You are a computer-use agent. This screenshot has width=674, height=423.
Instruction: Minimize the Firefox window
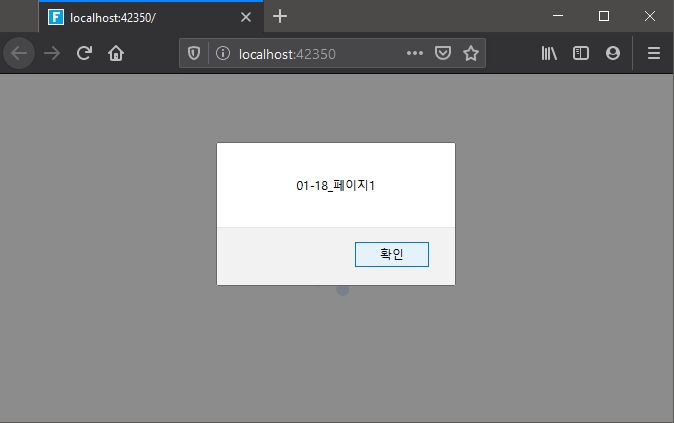(x=558, y=16)
